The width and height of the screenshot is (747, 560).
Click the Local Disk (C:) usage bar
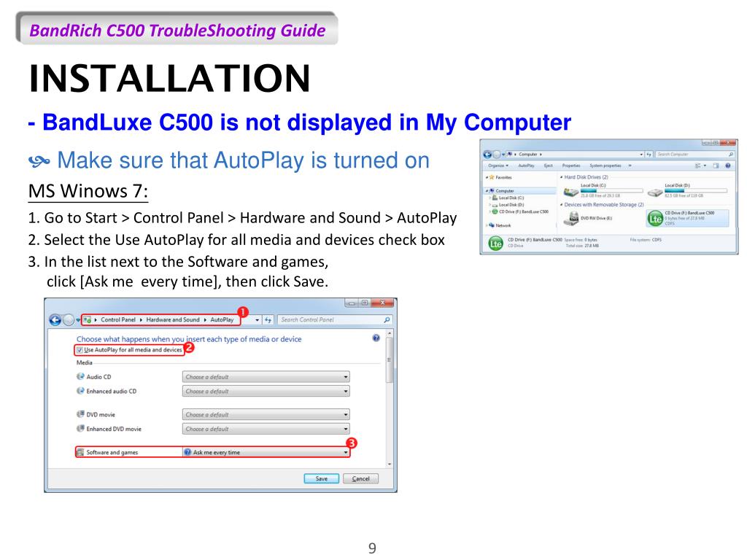point(612,190)
